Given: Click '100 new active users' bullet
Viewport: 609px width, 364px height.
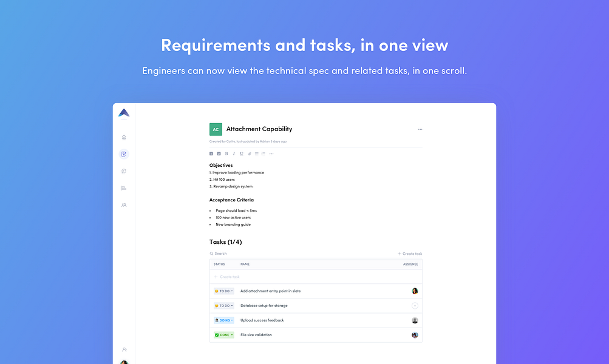Looking at the screenshot, I should click(233, 218).
